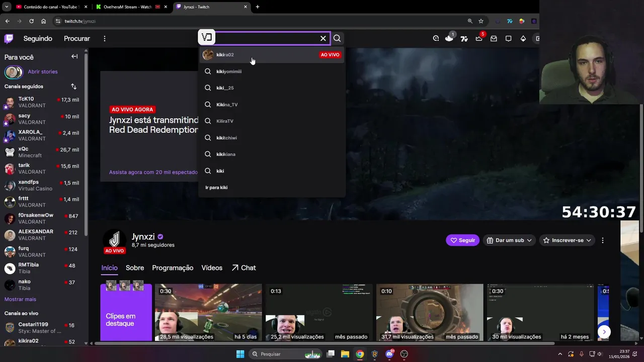Open TcK10 channel in sidebar
This screenshot has width=644, height=362.
(x=42, y=102)
